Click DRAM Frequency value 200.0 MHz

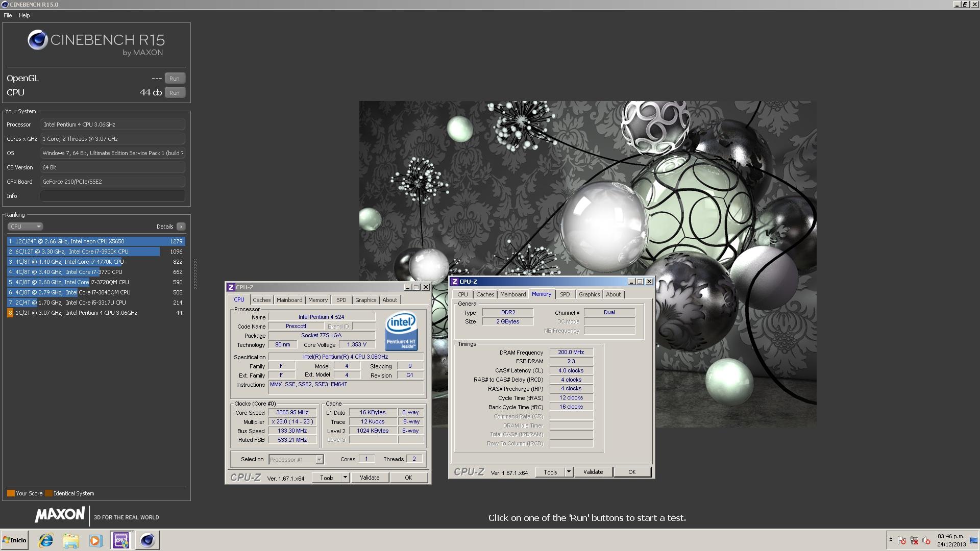pyautogui.click(x=571, y=352)
